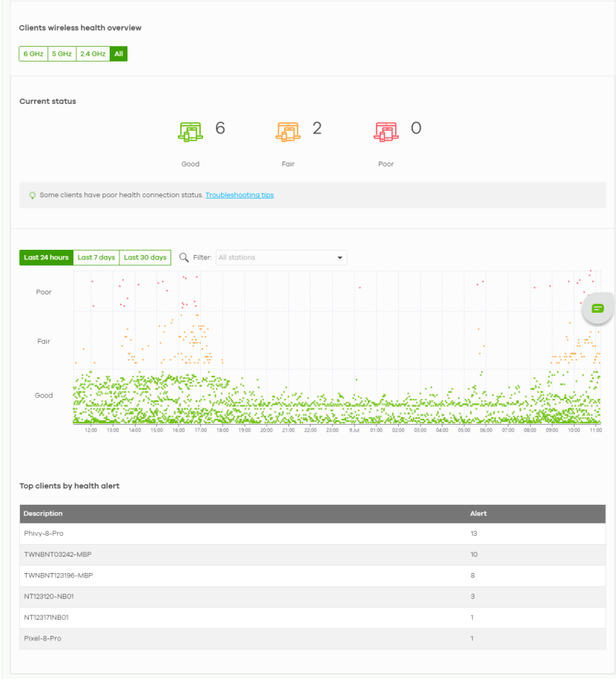Image resolution: width=616 pixels, height=679 pixels.
Task: Click the Description column header
Action: tap(43, 514)
